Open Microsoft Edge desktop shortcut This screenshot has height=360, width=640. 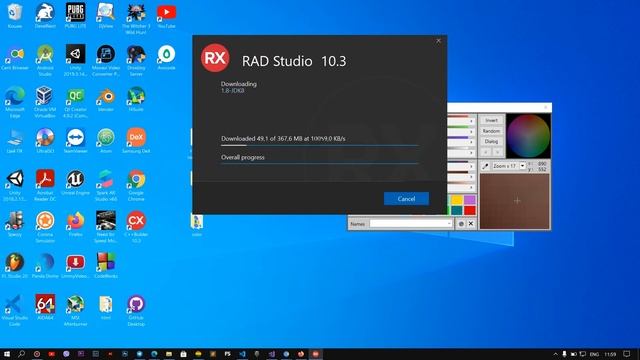pyautogui.click(x=15, y=102)
